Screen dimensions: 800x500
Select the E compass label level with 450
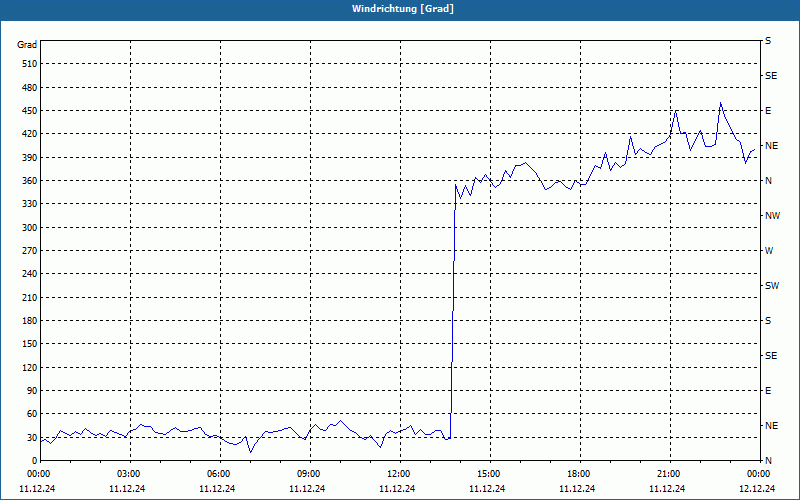(768, 111)
